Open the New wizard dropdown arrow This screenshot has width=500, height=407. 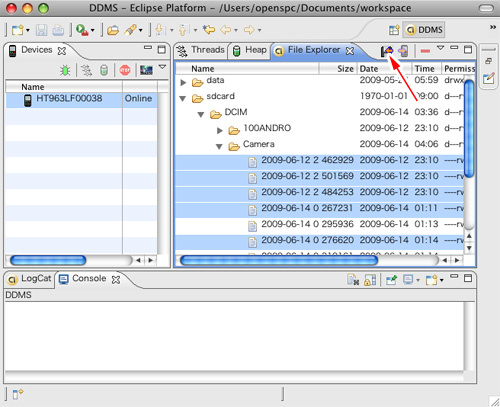click(x=28, y=31)
